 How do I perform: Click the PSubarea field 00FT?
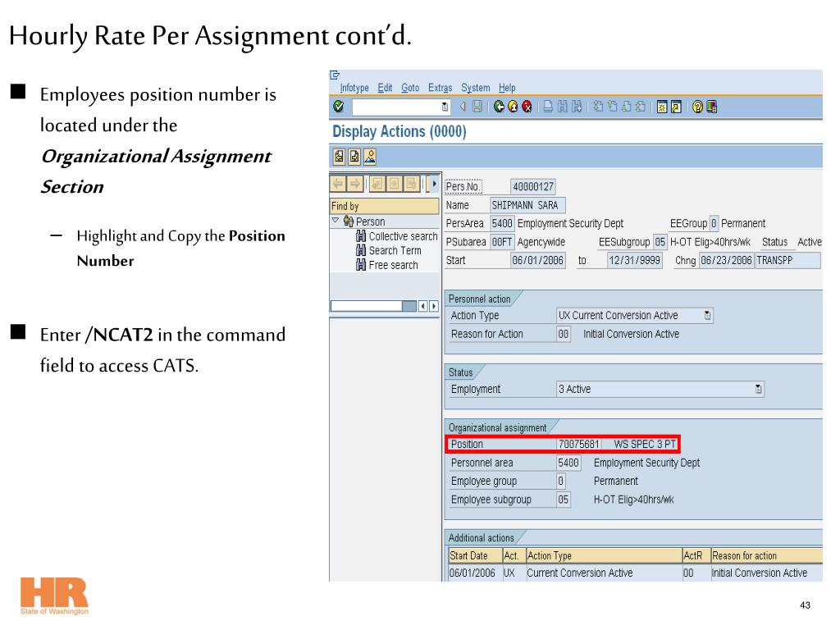point(502,242)
